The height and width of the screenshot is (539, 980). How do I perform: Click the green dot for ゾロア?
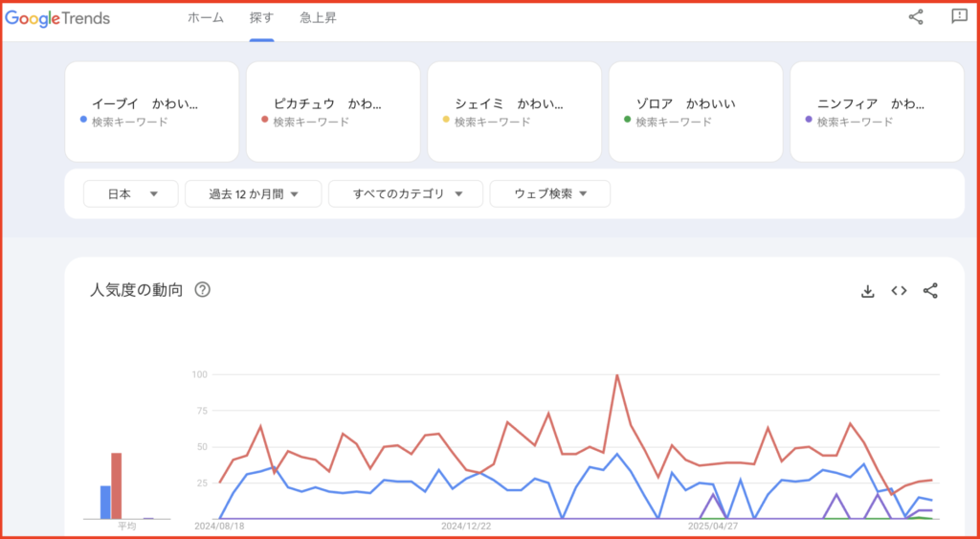pos(628,119)
